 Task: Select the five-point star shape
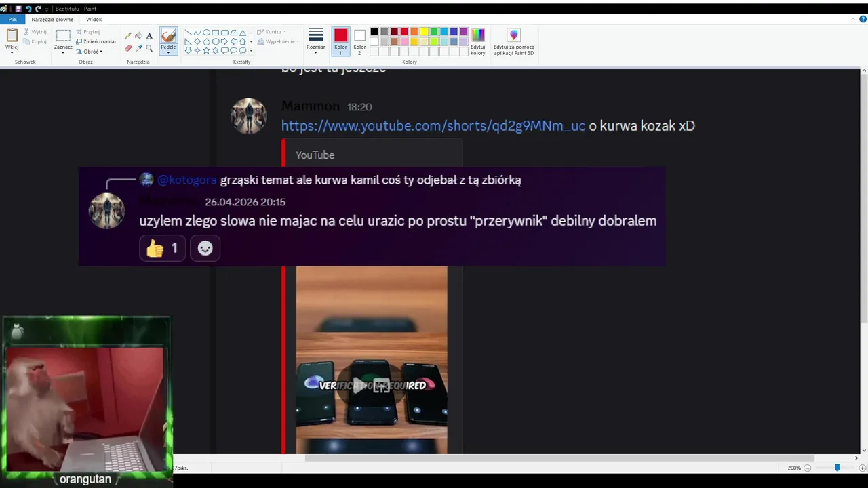(x=206, y=50)
